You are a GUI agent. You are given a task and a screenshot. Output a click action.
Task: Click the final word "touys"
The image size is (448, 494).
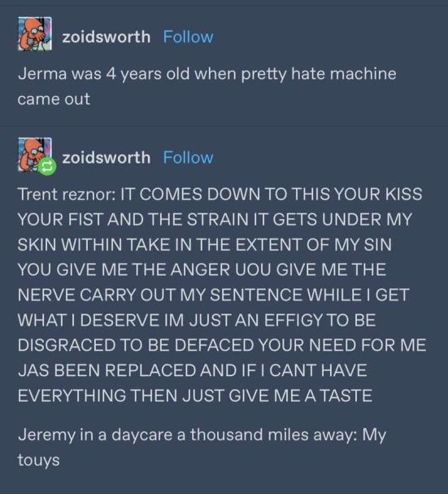38,461
